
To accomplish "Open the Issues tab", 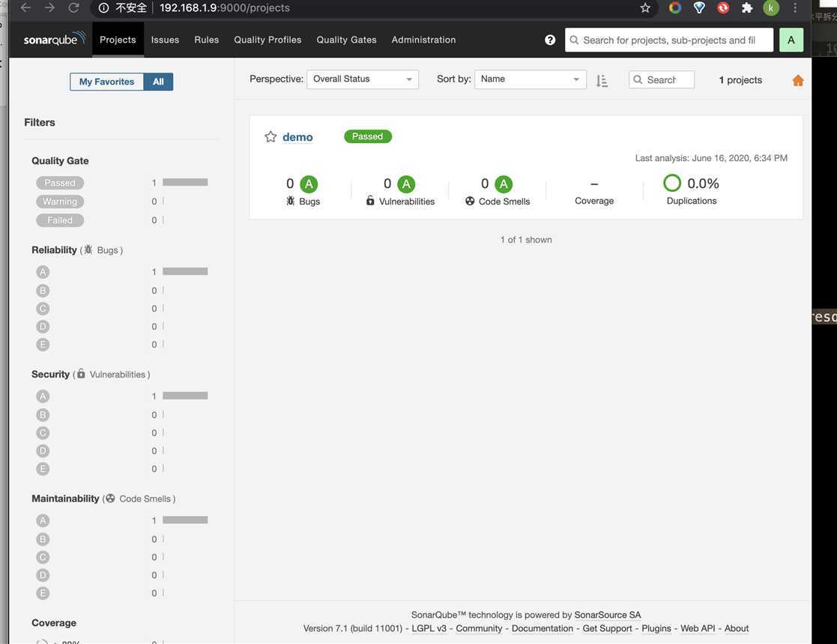I will 165,40.
